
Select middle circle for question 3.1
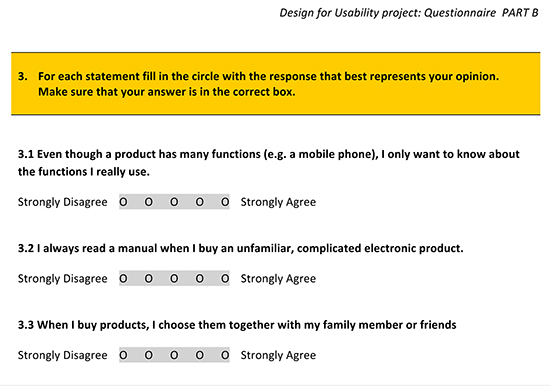coord(174,202)
